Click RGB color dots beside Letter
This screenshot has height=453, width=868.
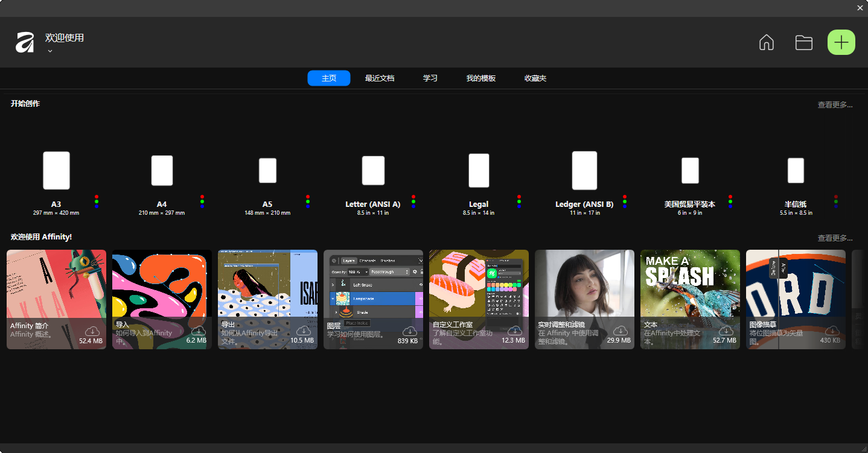[413, 201]
